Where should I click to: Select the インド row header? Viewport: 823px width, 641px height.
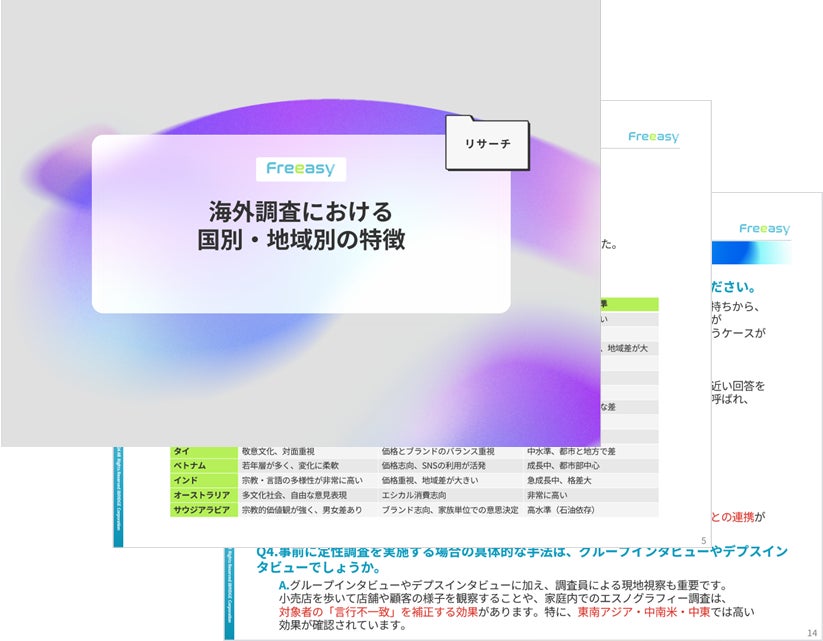tap(204, 480)
